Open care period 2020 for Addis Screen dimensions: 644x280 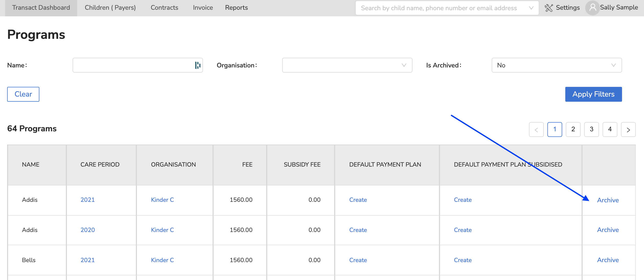pos(87,230)
